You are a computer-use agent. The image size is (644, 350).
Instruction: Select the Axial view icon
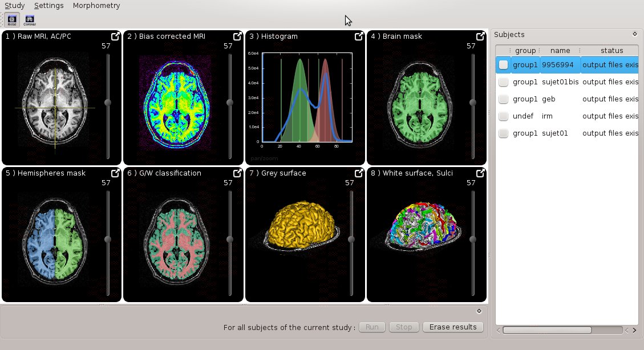(x=12, y=19)
